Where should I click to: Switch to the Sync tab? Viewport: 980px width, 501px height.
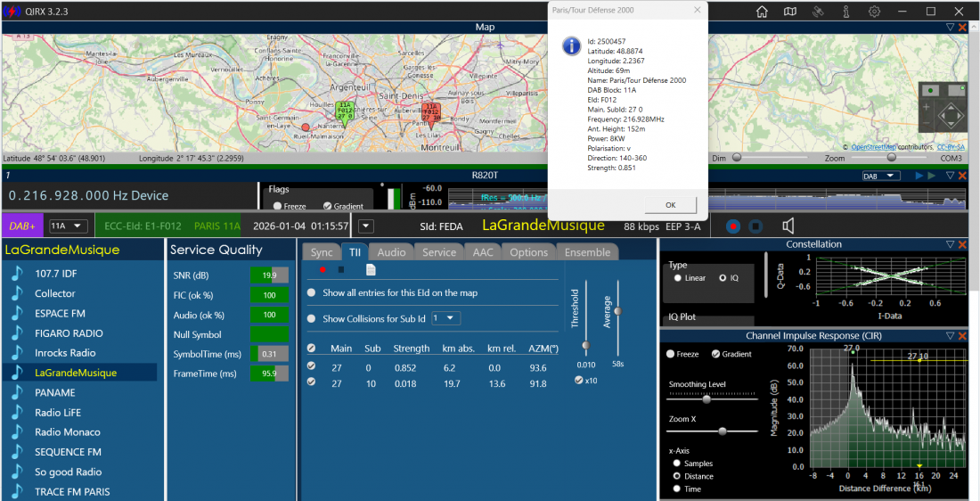pos(322,252)
